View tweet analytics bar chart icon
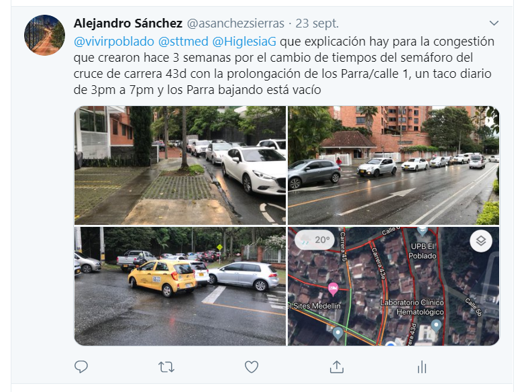Viewport: 532px width, 392px height. tap(422, 367)
